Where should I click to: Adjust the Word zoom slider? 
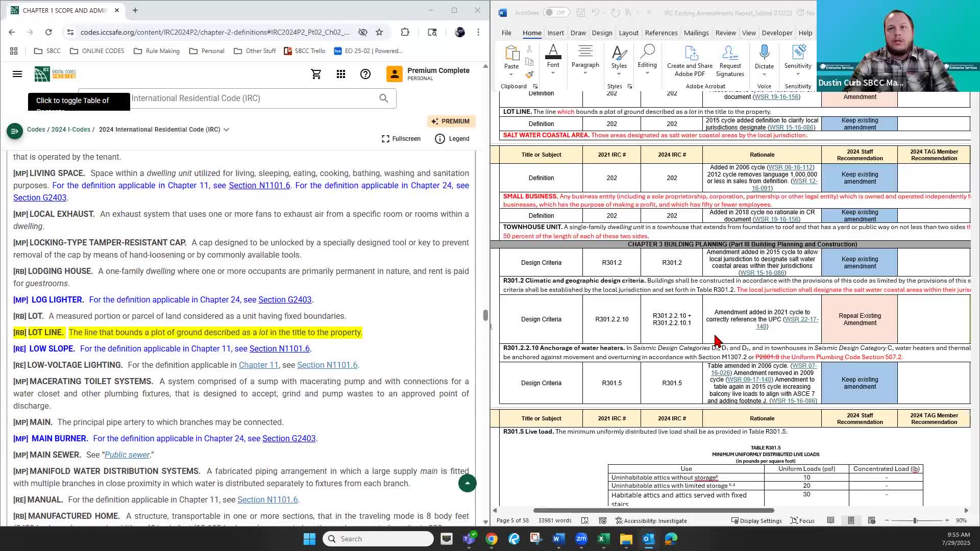click(915, 520)
